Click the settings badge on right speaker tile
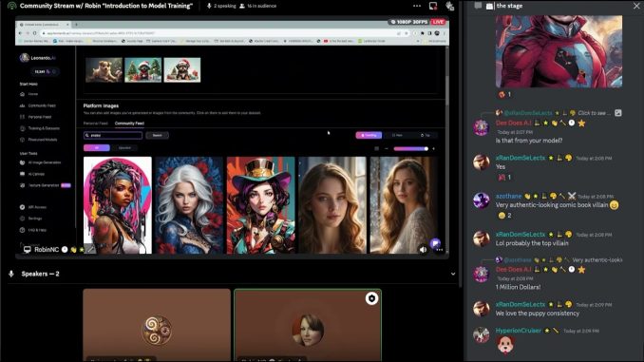The width and height of the screenshot is (644, 362). [x=371, y=298]
